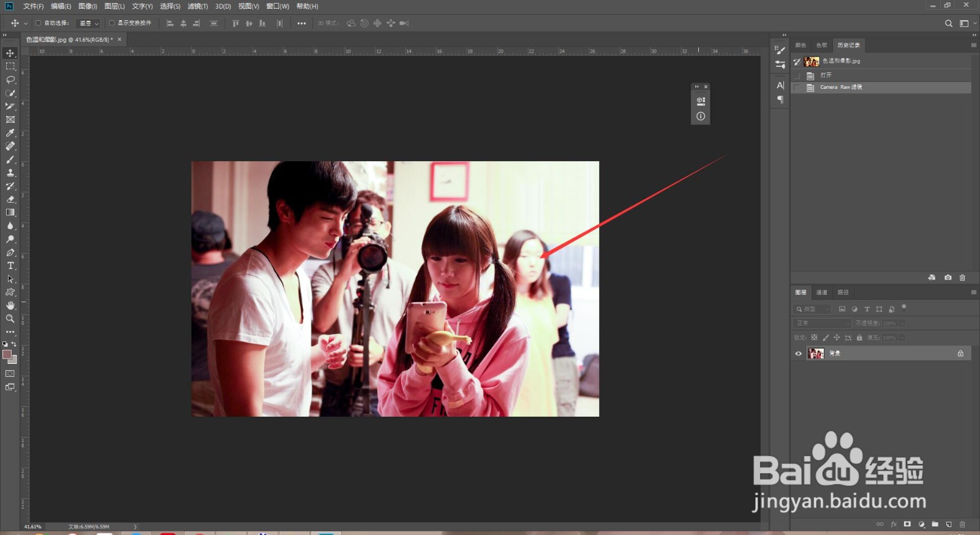Enable the 自动选择 checkbox
The height and width of the screenshot is (535, 980).
[x=38, y=23]
